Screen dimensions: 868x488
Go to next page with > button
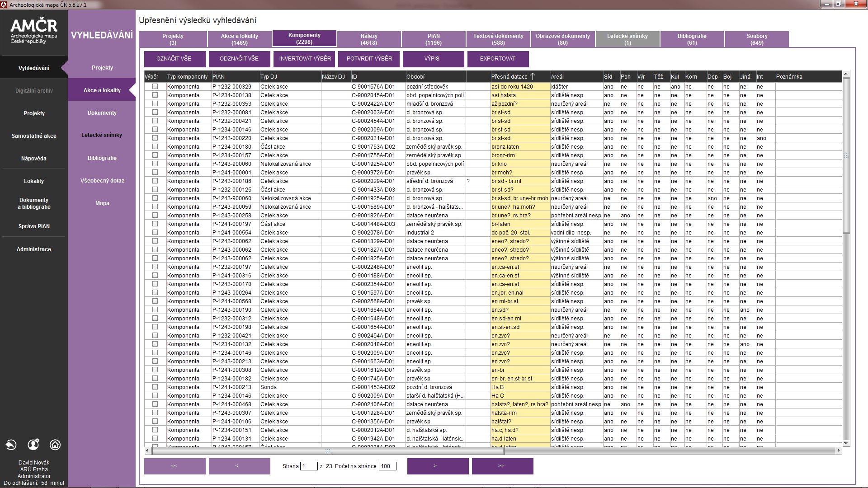coord(438,466)
